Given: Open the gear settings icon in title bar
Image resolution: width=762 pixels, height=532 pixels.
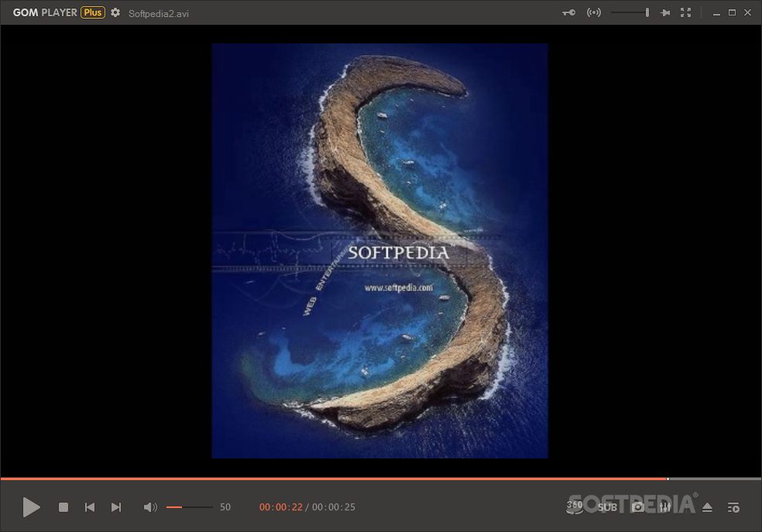Looking at the screenshot, I should 115,12.
